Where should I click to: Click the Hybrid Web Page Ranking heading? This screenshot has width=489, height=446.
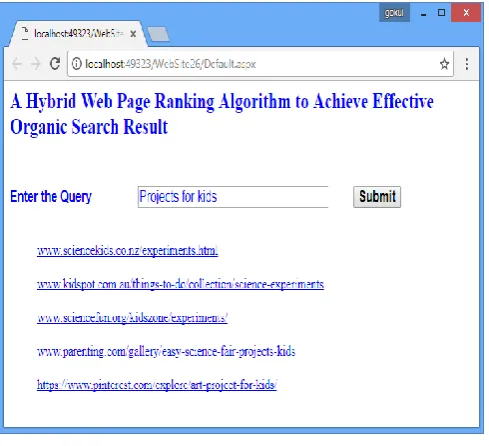(x=222, y=114)
